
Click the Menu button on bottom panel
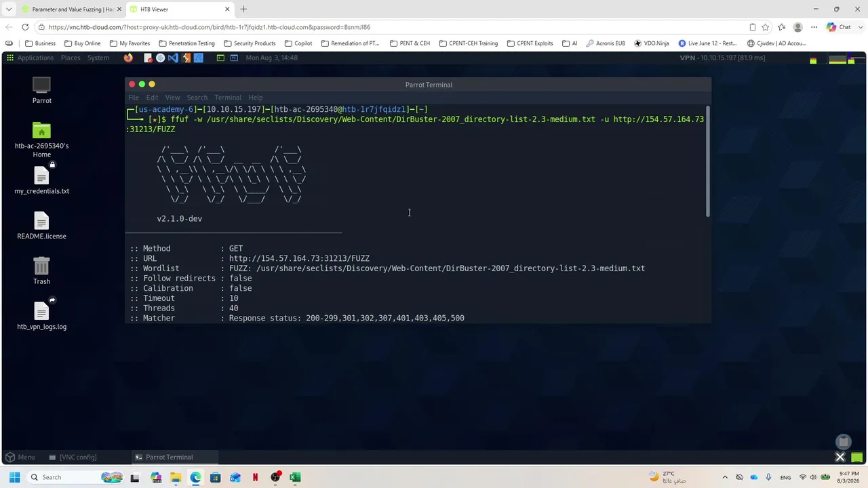[x=20, y=457]
